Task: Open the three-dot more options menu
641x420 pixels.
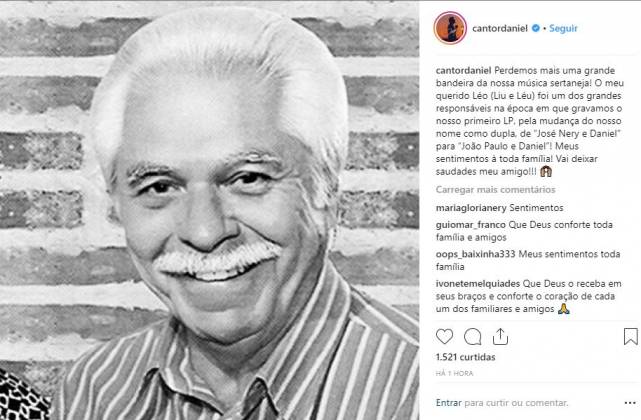Action: 630,403
